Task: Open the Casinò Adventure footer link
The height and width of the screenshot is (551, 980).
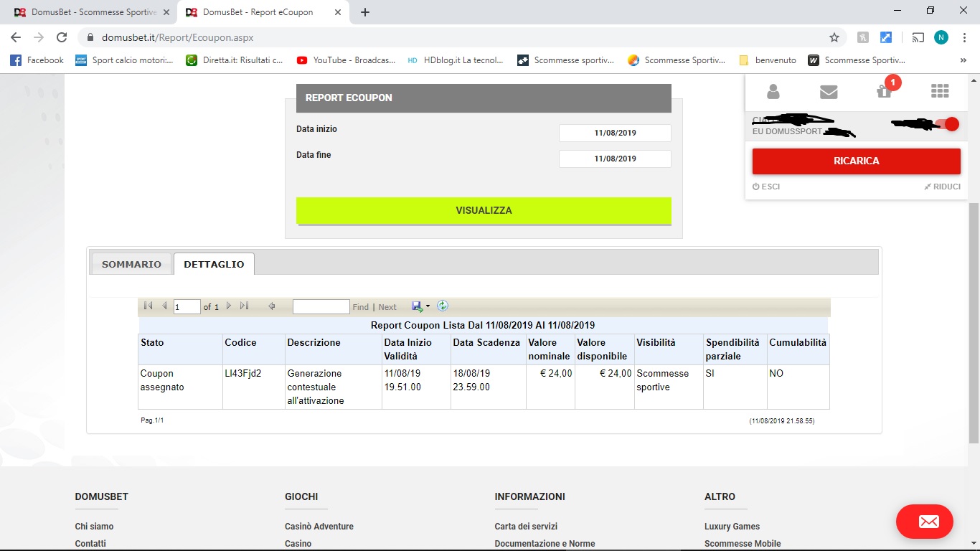Action: 319,527
